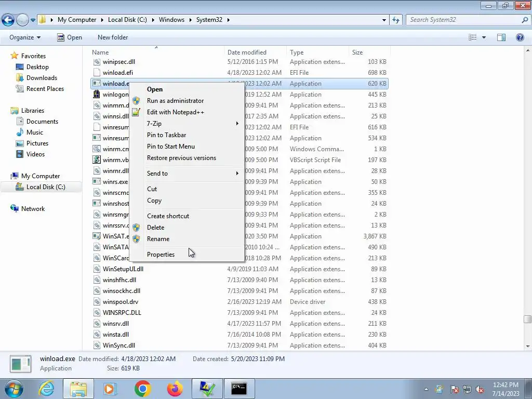Open the Documents library
This screenshot has height=399, width=532.
(42, 122)
